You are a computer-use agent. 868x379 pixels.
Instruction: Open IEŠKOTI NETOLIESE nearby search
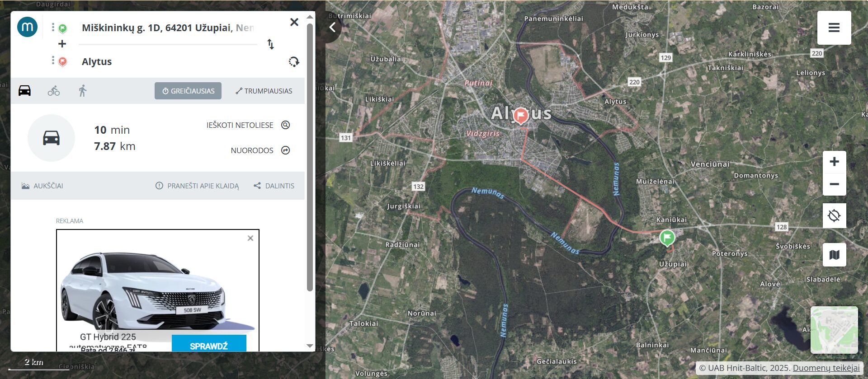[248, 125]
